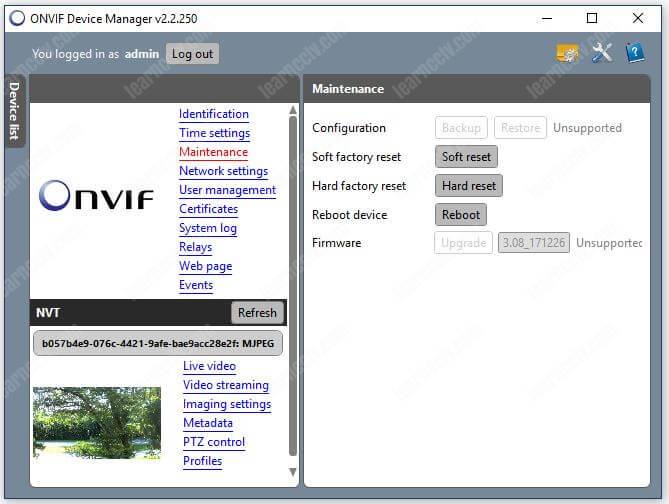Viewport: 669px width, 504px height.
Task: Open the Profiles page
Action: point(203,461)
